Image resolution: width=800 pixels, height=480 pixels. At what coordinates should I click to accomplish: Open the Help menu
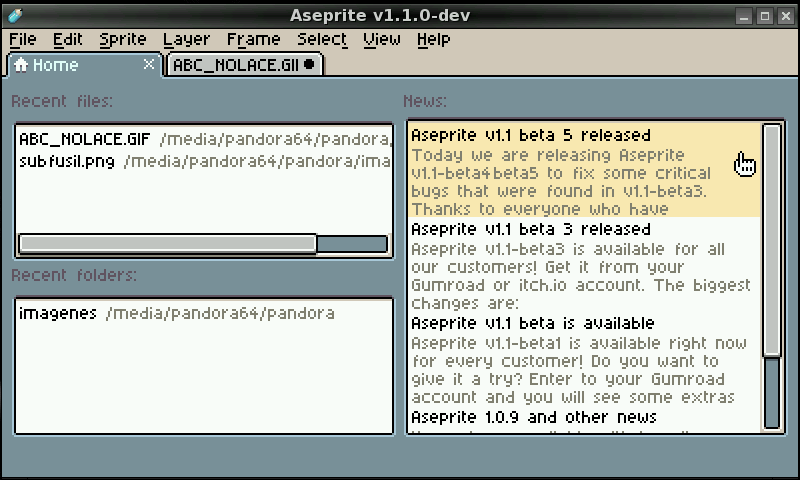click(x=434, y=39)
